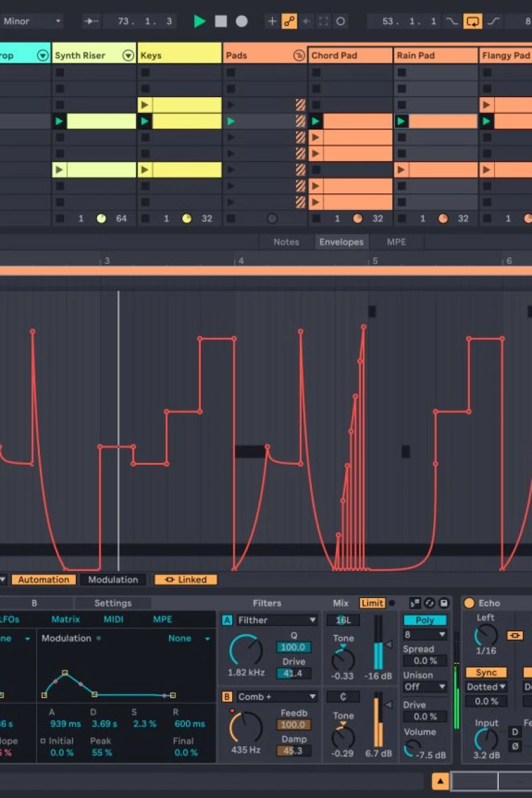Open the Minor scale dropdown
The height and width of the screenshot is (798, 532).
point(31,21)
